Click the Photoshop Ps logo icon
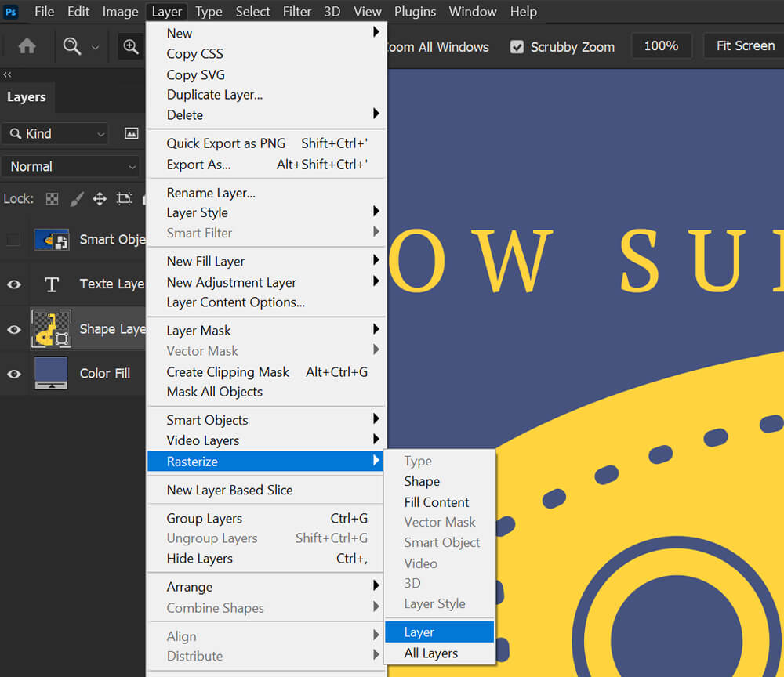This screenshot has height=677, width=784. click(x=11, y=11)
